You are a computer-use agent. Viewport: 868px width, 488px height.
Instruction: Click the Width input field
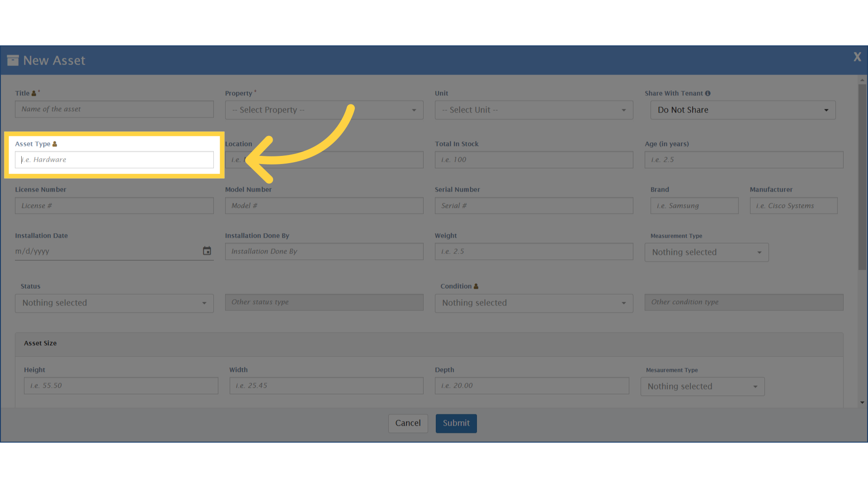click(326, 386)
